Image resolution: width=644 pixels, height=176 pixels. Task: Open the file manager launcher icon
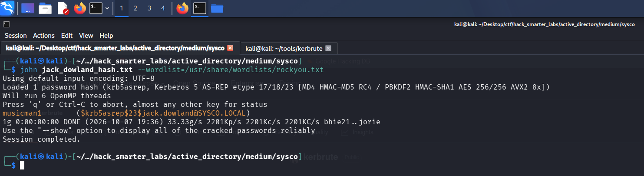(x=45, y=8)
